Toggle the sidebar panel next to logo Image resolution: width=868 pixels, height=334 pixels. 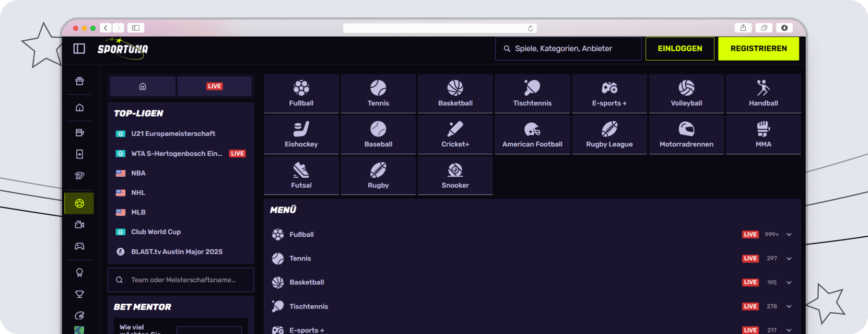pos(79,49)
